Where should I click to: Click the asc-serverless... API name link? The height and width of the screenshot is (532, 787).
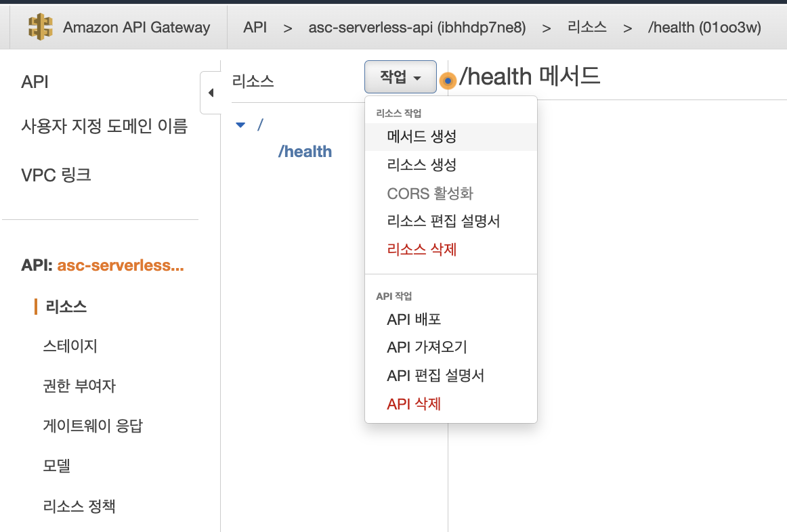(x=121, y=265)
